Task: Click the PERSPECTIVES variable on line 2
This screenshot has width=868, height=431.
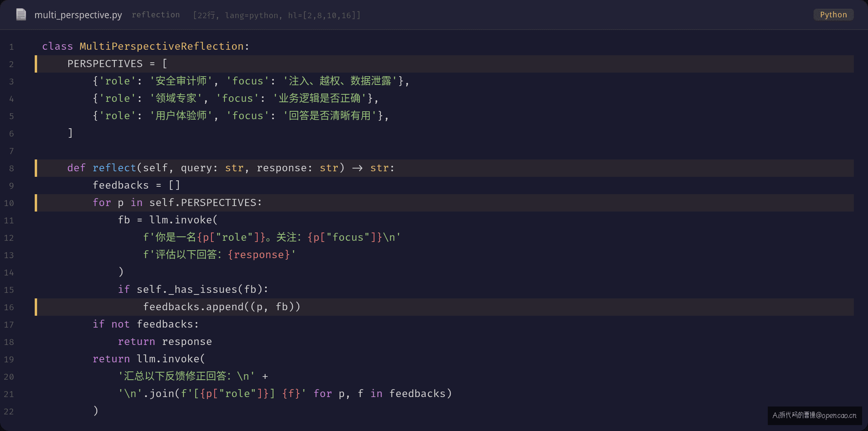Action: tap(105, 64)
